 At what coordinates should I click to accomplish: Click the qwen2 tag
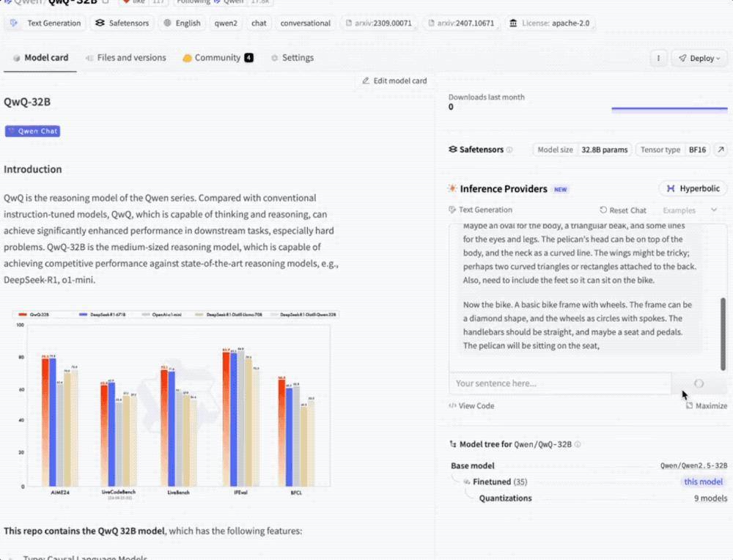(x=226, y=23)
